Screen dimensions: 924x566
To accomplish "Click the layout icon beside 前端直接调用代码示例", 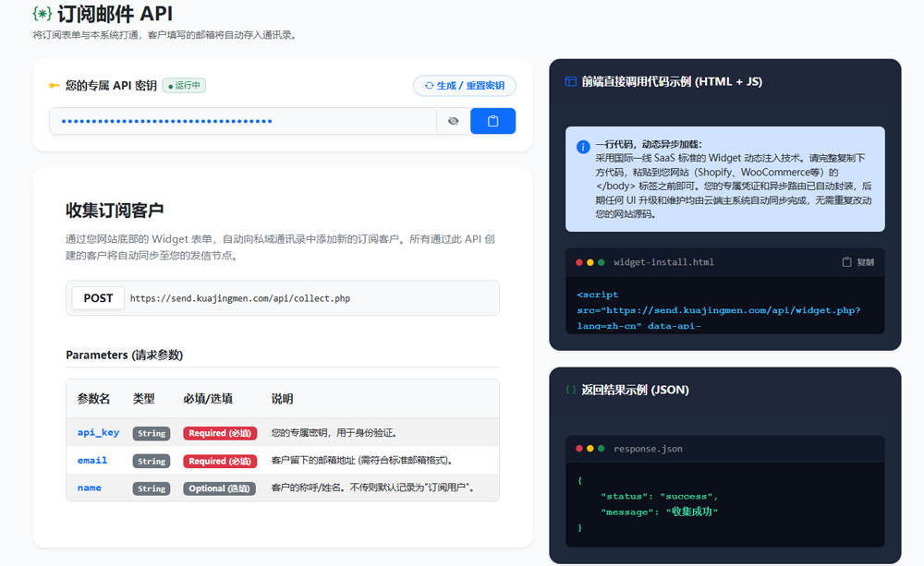I will click(570, 81).
